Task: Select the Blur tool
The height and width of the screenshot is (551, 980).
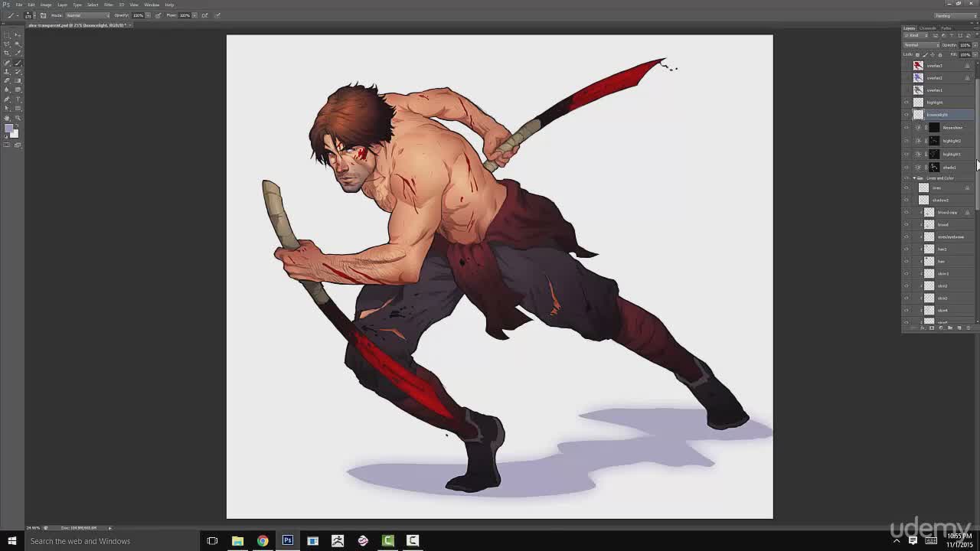Action: tap(6, 90)
